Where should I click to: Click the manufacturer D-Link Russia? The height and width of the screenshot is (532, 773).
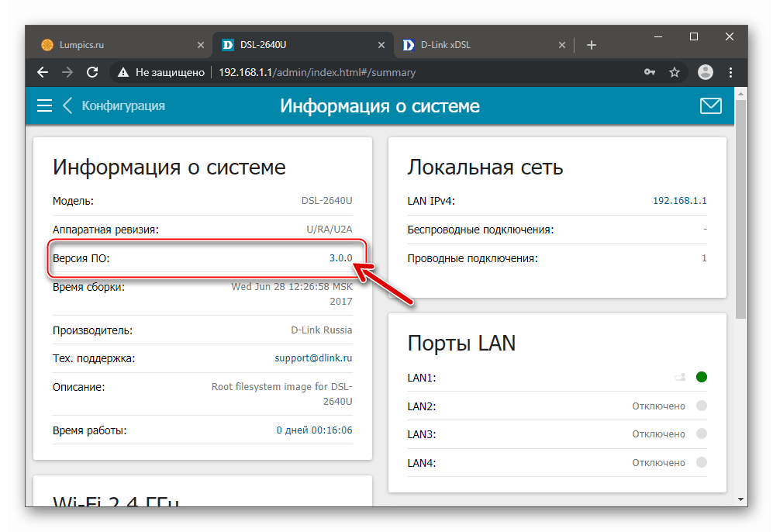pyautogui.click(x=322, y=330)
